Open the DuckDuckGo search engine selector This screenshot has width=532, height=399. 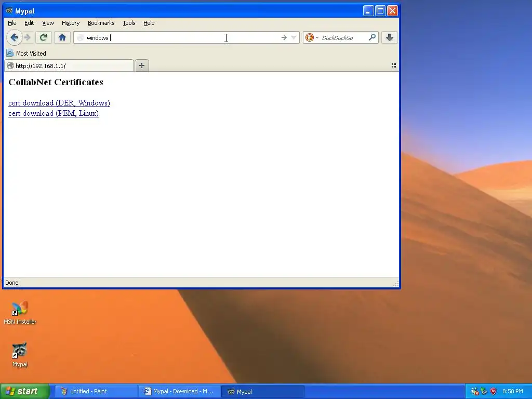tap(312, 37)
